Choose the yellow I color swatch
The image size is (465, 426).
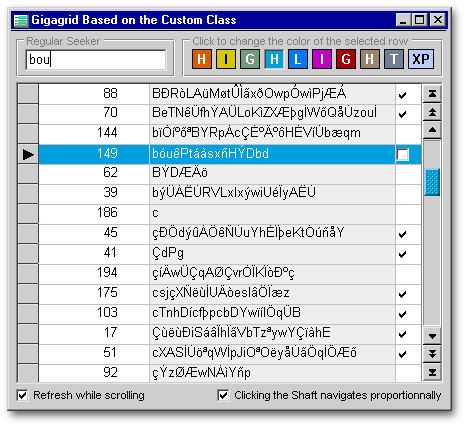pyautogui.click(x=226, y=59)
